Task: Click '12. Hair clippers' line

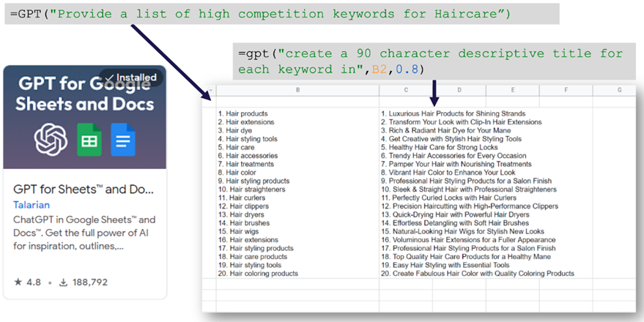Action: pyautogui.click(x=243, y=206)
